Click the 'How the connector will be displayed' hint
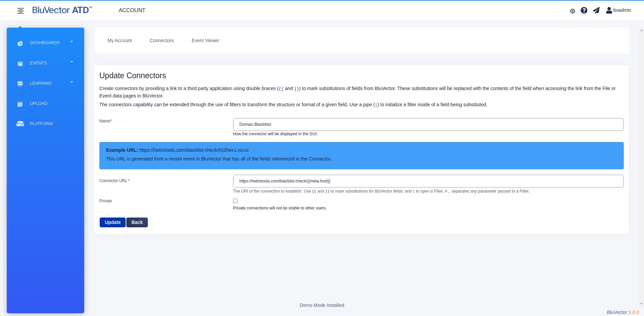 click(x=275, y=134)
